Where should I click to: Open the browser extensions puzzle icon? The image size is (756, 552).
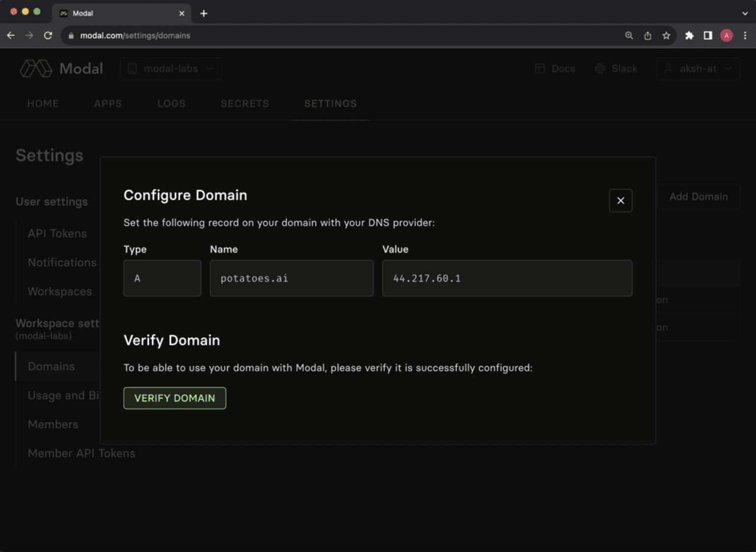click(689, 35)
